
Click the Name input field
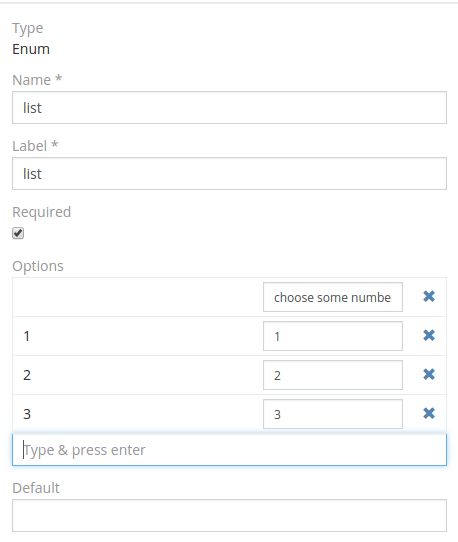coord(230,108)
